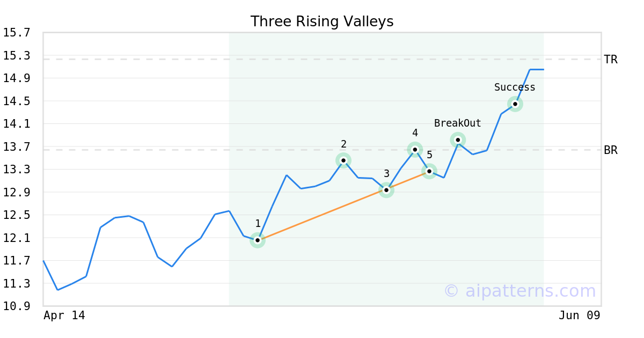644x338 pixels.
Task: Click the Success text annotation
Action: pos(515,87)
